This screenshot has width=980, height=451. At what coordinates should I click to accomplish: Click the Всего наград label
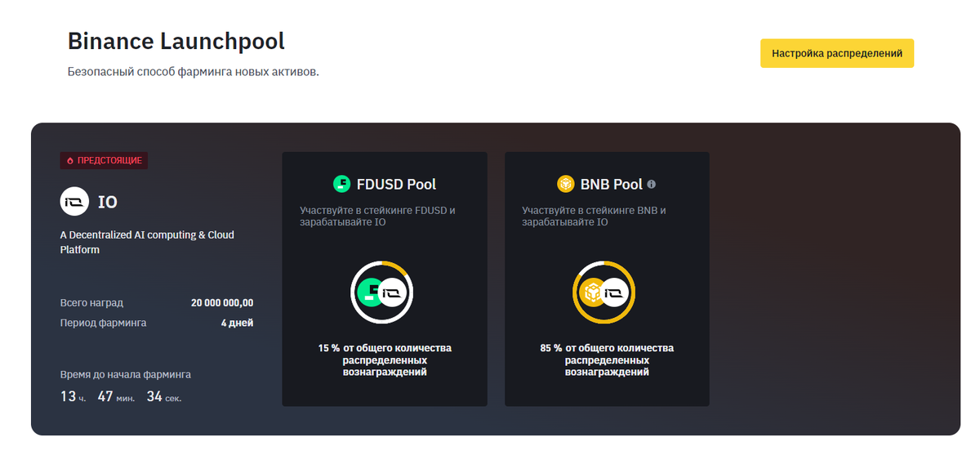[x=91, y=303]
